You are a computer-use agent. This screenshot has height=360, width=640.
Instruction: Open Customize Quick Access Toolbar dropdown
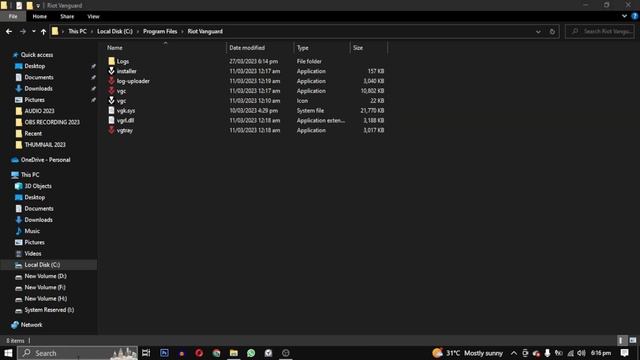(38, 5)
